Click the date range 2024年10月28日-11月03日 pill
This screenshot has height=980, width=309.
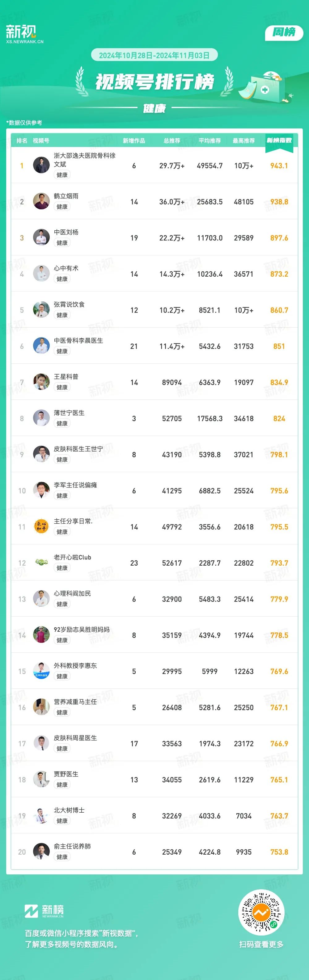pos(154,55)
